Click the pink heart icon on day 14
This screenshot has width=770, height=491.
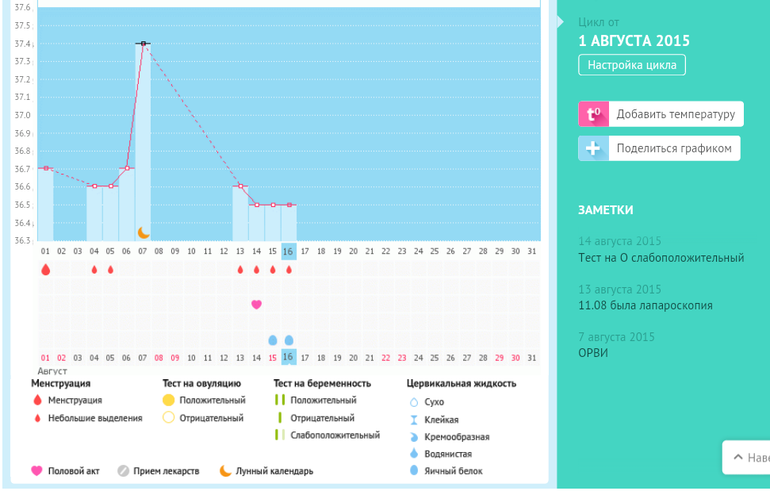click(x=256, y=304)
